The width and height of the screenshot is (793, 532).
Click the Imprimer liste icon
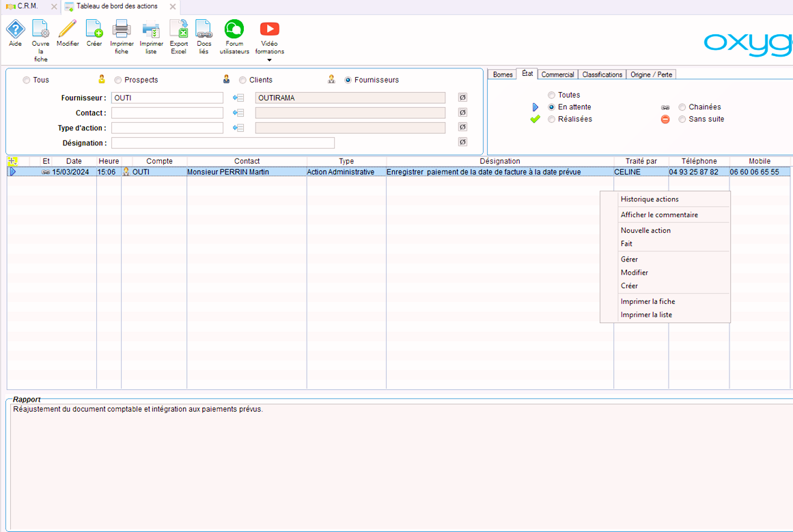pos(151,29)
